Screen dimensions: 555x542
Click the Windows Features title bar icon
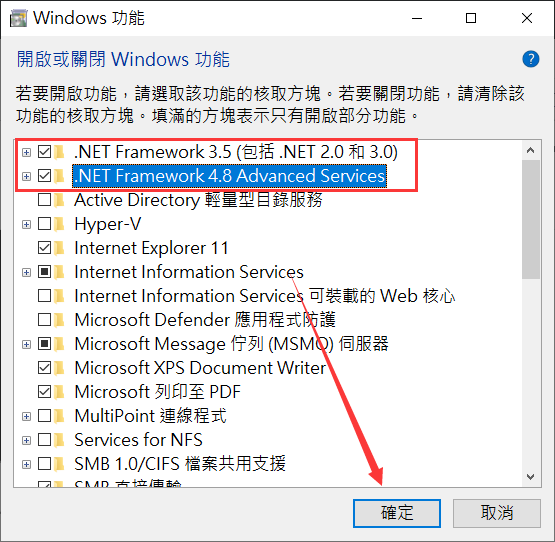tap(18, 18)
